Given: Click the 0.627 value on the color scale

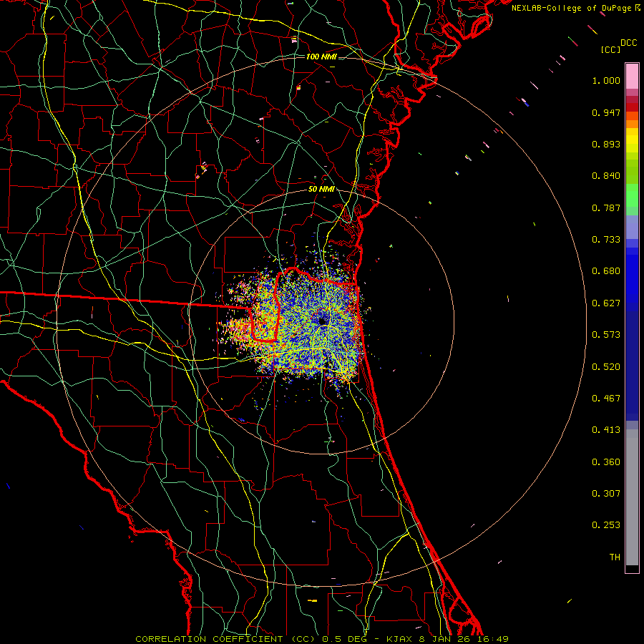Looking at the screenshot, I should (606, 303).
